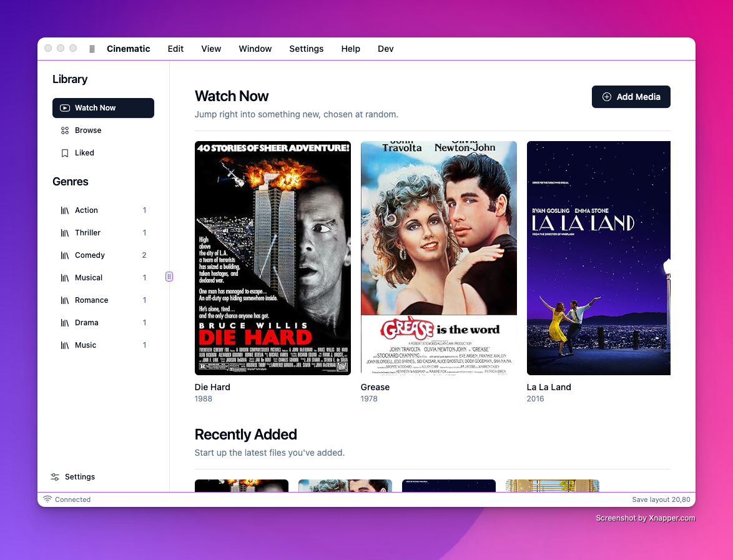Open the View menu
Screen dimensions: 733x560
[211, 49]
